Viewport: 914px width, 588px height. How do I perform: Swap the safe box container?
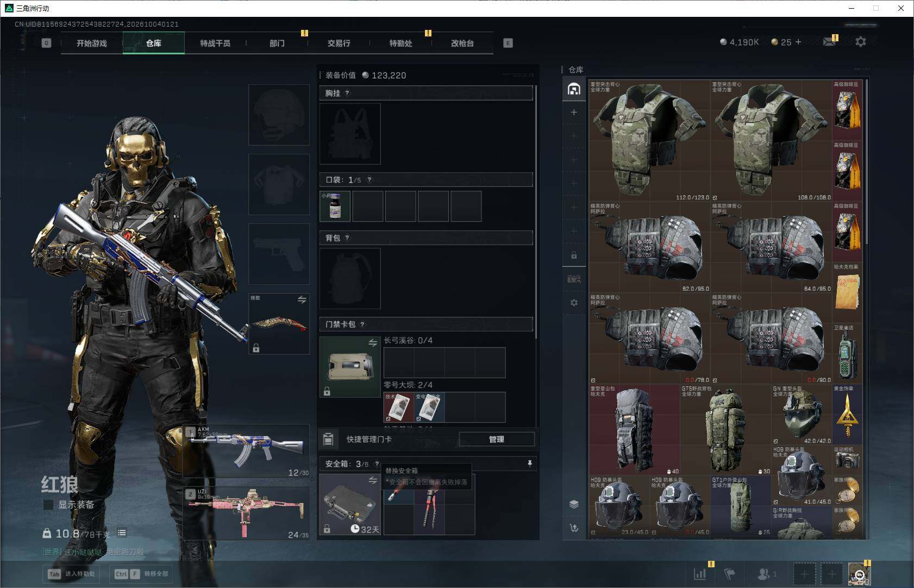[x=373, y=480]
